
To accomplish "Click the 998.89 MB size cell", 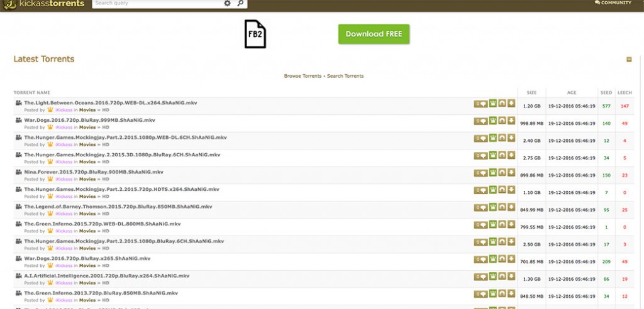I will 532,124.
